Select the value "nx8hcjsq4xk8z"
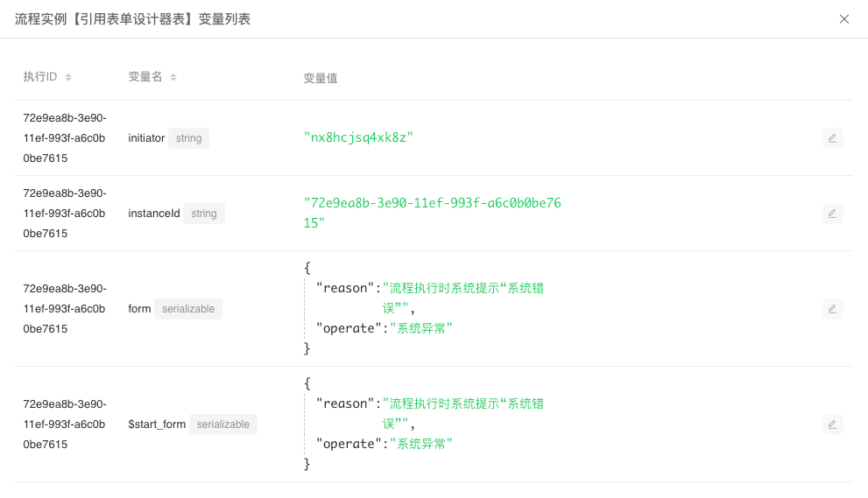Screen dimensions: 868x498 point(358,137)
